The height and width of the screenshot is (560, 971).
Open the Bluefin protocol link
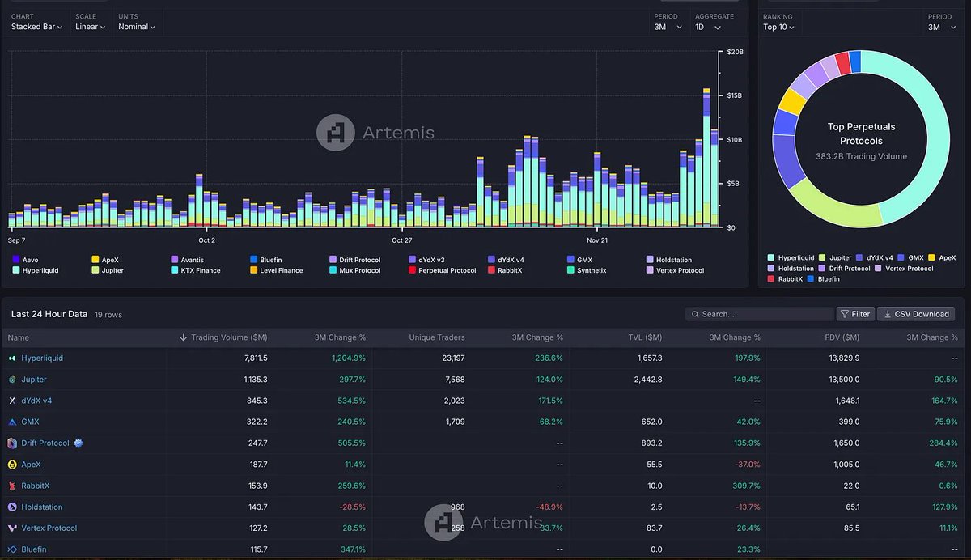pos(34,549)
